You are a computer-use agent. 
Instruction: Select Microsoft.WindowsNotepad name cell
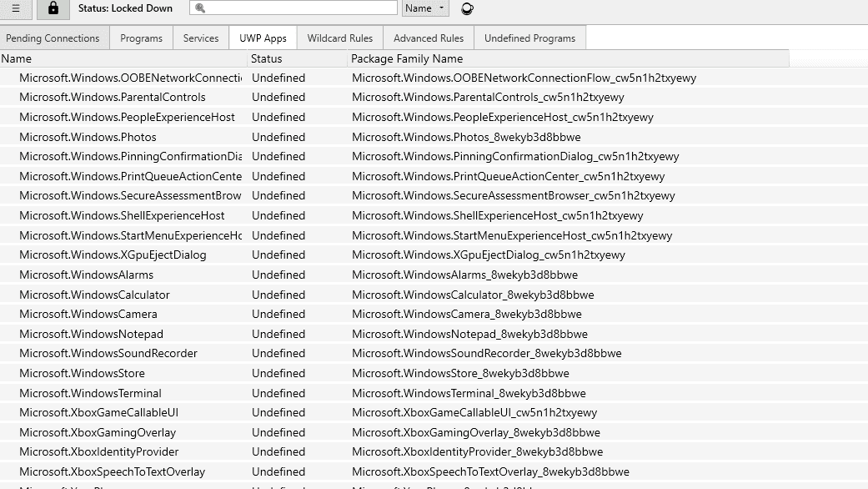(x=92, y=334)
